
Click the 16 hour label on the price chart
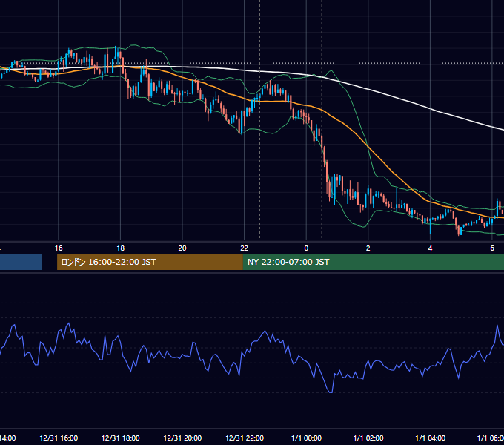tap(59, 248)
